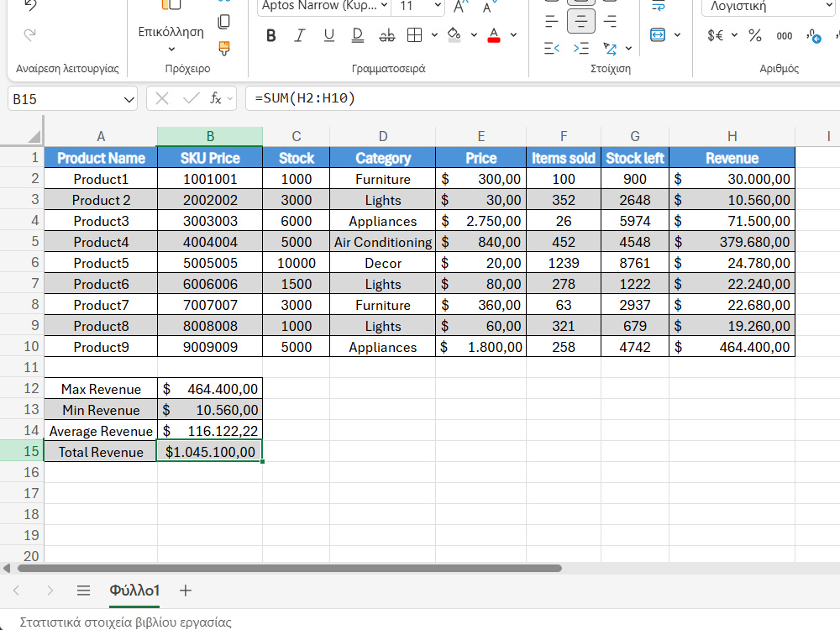Open the fill color dropdown arrow
The image size is (840, 630).
[474, 35]
